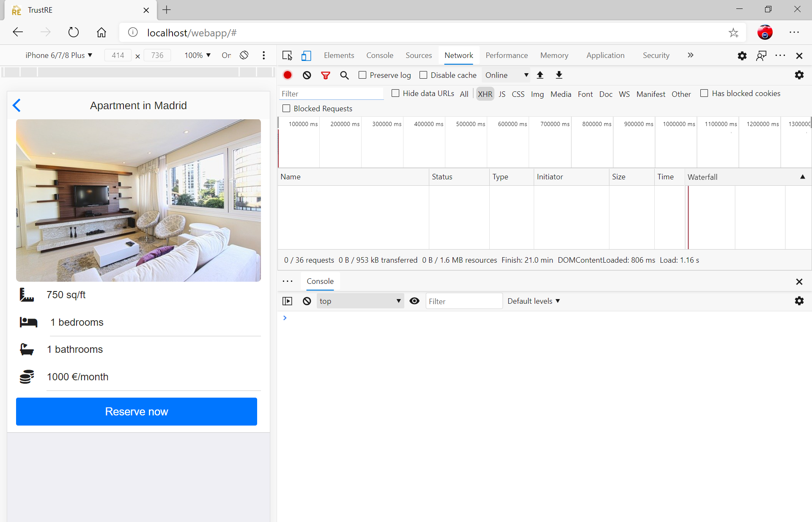Check Disable cache option
This screenshot has height=522, width=812.
pyautogui.click(x=423, y=75)
